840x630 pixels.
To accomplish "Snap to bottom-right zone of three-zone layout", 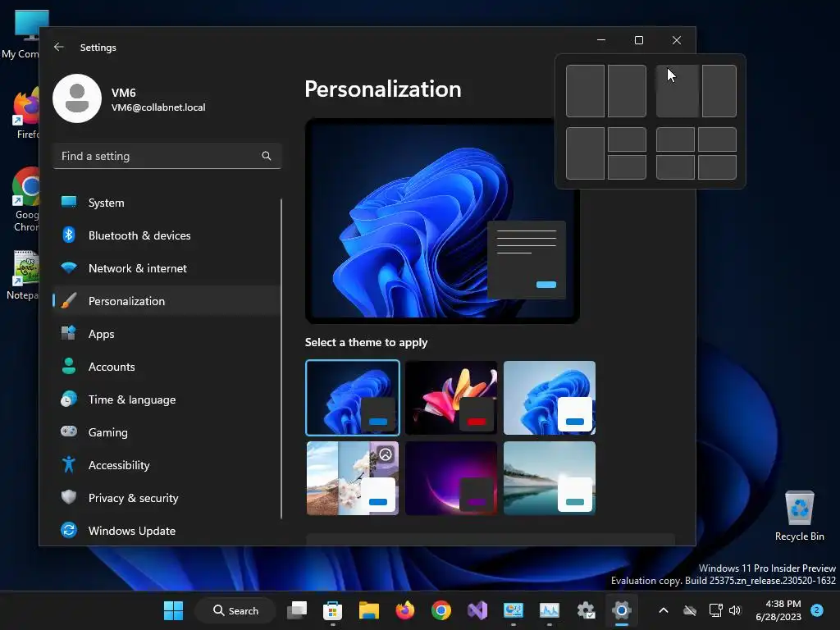I will (x=627, y=167).
